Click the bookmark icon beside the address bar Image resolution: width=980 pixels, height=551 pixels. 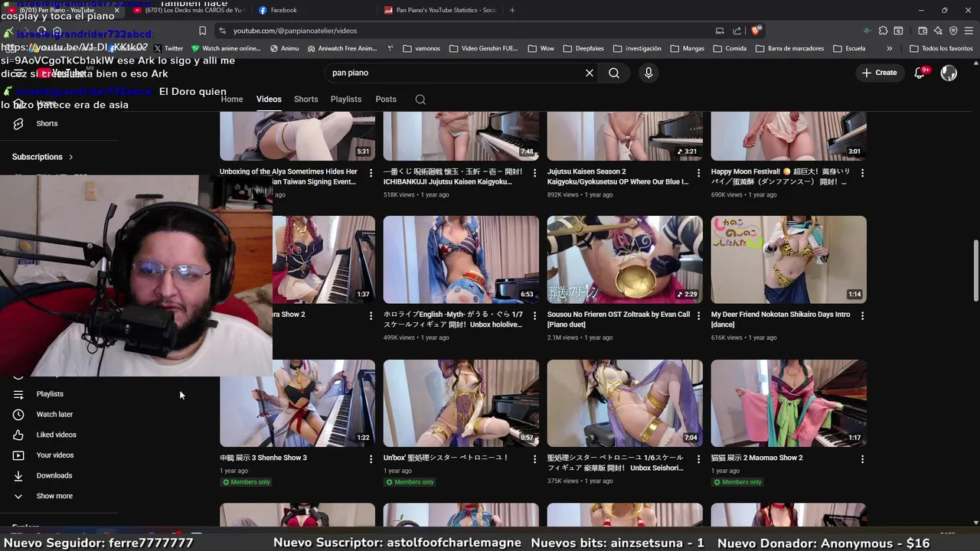click(x=202, y=31)
